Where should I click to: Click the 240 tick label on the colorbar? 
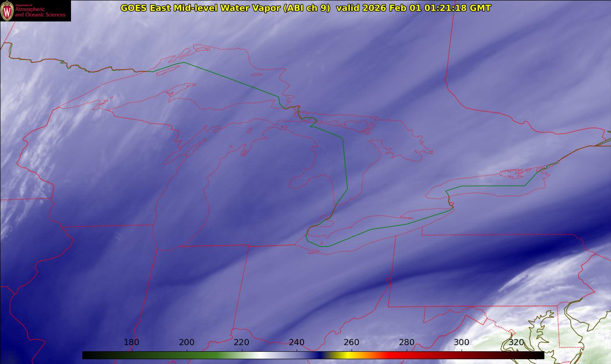point(297,343)
